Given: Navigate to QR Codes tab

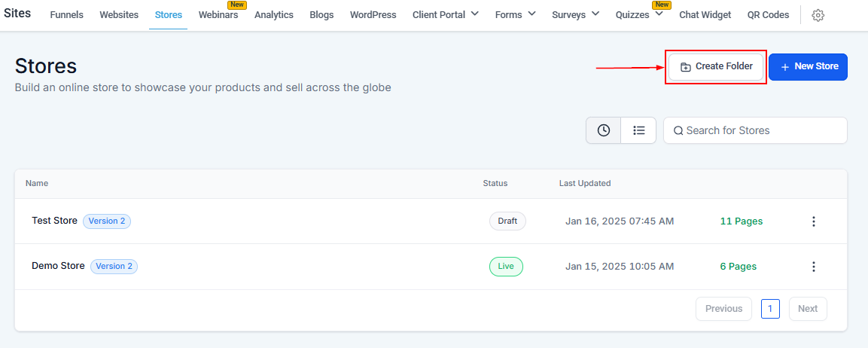Looking at the screenshot, I should 768,15.
